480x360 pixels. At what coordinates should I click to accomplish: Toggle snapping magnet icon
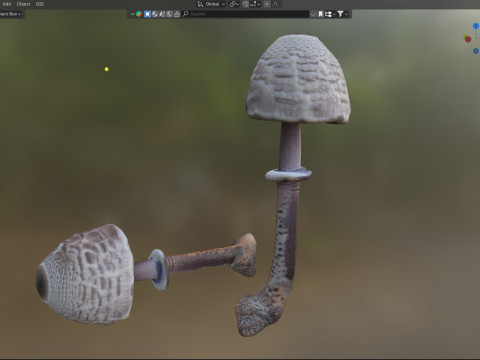pyautogui.click(x=246, y=4)
